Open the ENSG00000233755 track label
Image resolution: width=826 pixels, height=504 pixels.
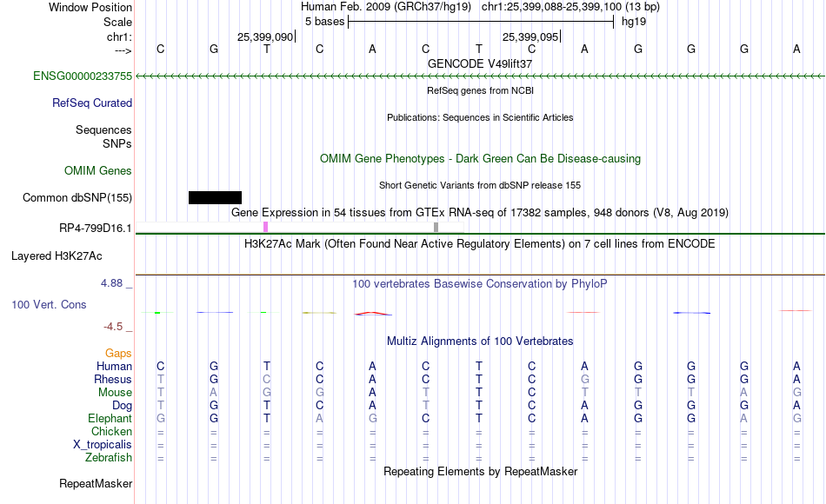(x=83, y=76)
